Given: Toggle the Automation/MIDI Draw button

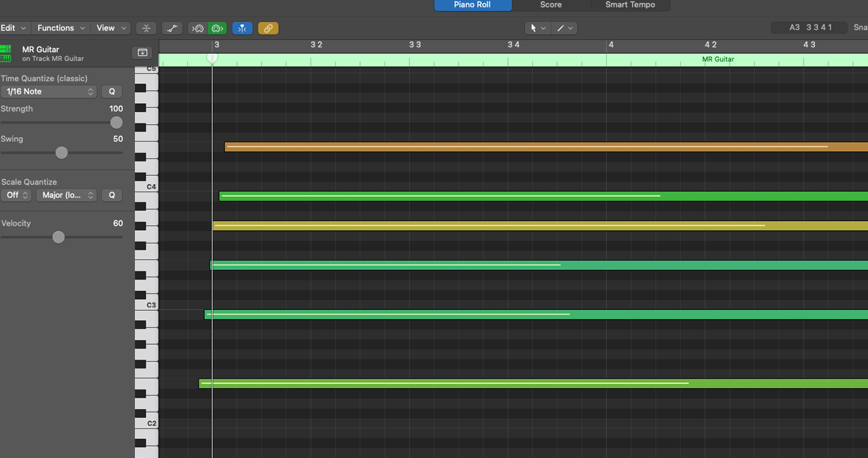Looking at the screenshot, I should coord(172,28).
